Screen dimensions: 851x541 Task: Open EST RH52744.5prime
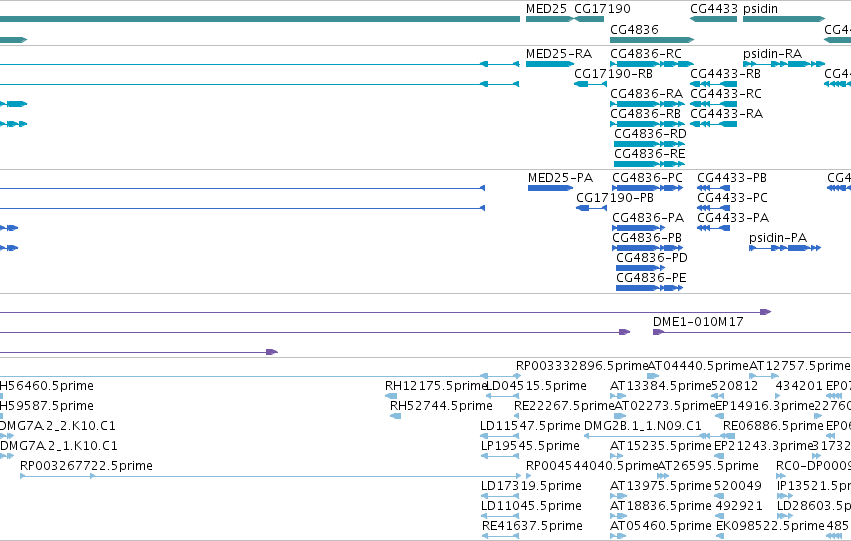[441, 406]
